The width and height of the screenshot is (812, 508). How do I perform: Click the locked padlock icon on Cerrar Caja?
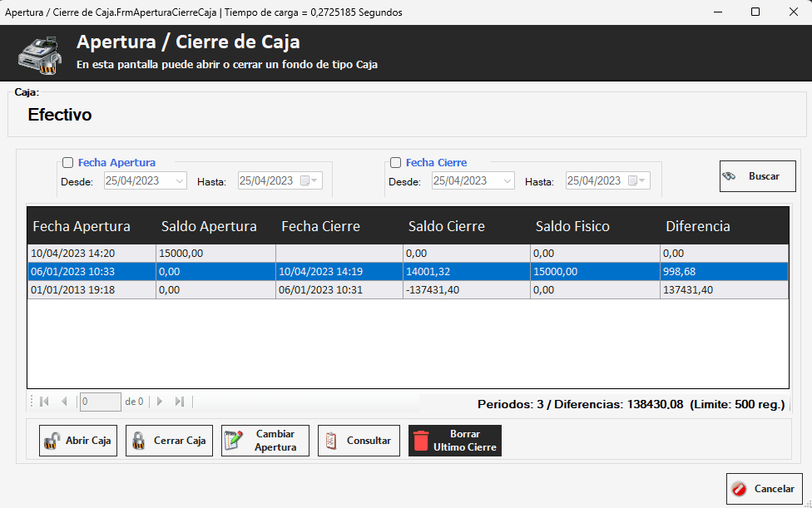coord(139,441)
